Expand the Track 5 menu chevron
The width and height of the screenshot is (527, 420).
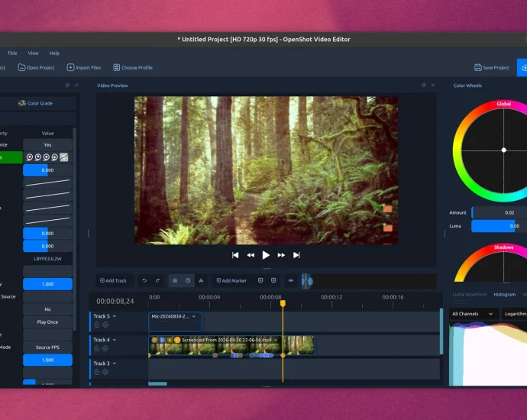point(115,316)
